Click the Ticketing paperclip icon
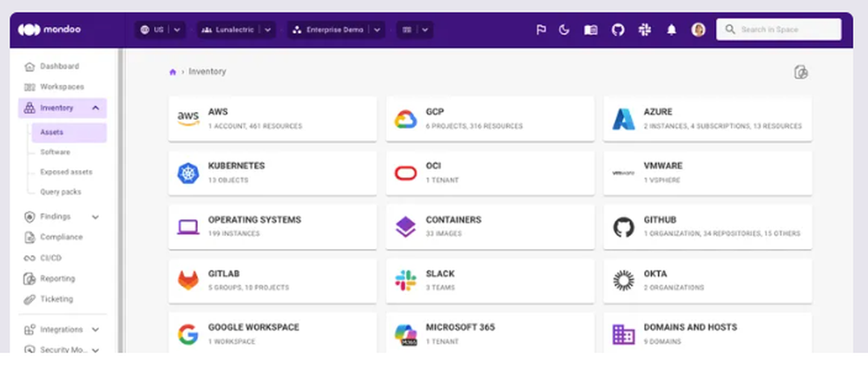The height and width of the screenshot is (380, 868). click(30, 299)
